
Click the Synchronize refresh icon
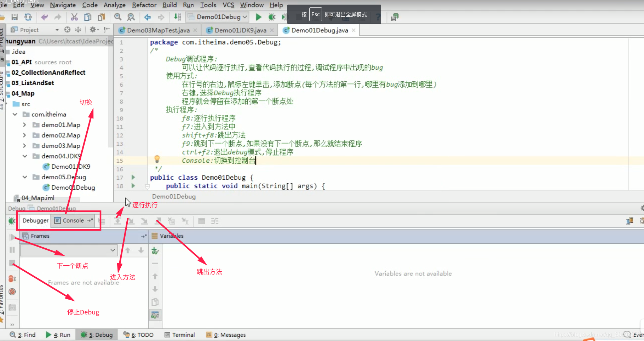[x=28, y=17]
